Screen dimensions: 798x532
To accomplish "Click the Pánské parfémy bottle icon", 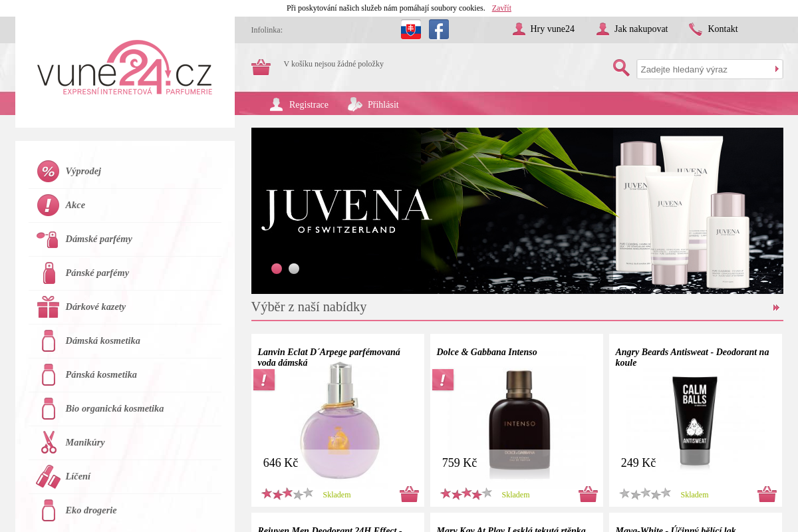I will coord(49,273).
